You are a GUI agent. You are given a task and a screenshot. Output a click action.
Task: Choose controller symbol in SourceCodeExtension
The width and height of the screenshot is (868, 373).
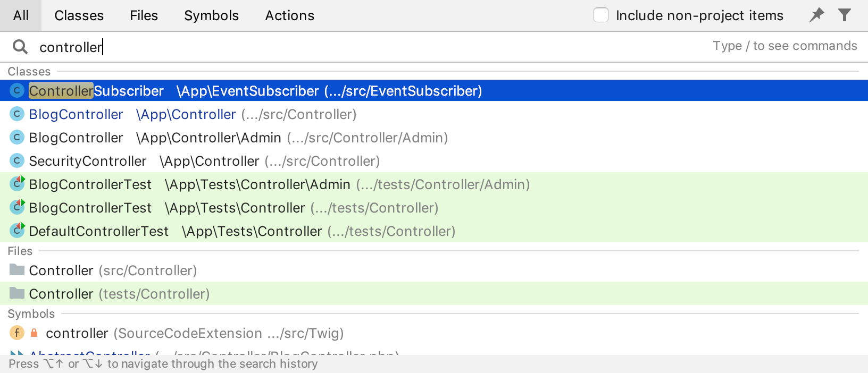(434, 333)
